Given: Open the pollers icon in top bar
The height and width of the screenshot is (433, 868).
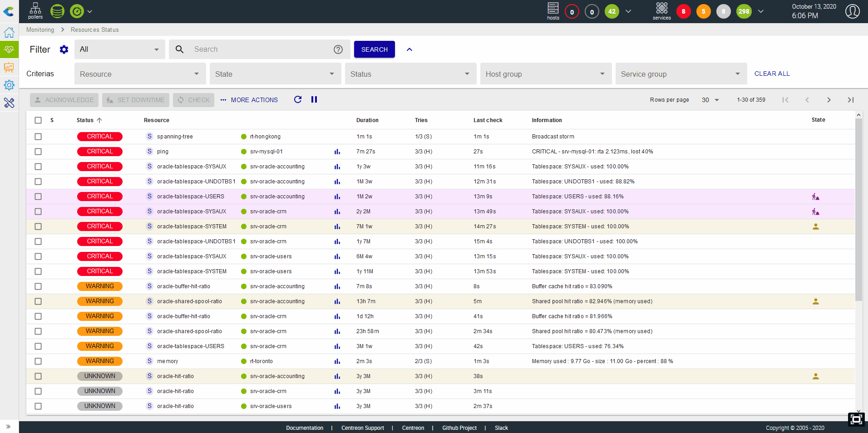Looking at the screenshot, I should point(35,11).
